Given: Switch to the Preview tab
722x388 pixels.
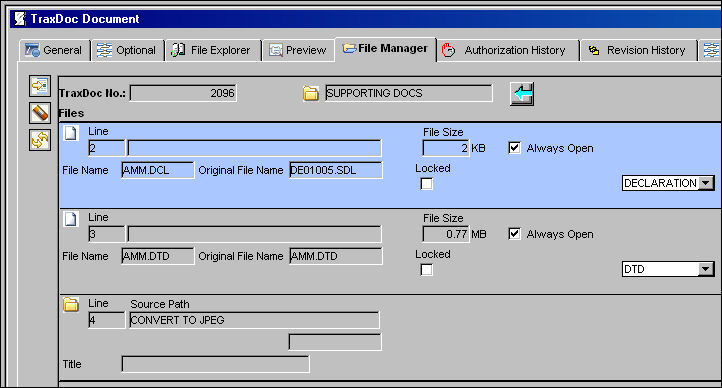Looking at the screenshot, I should click(298, 50).
